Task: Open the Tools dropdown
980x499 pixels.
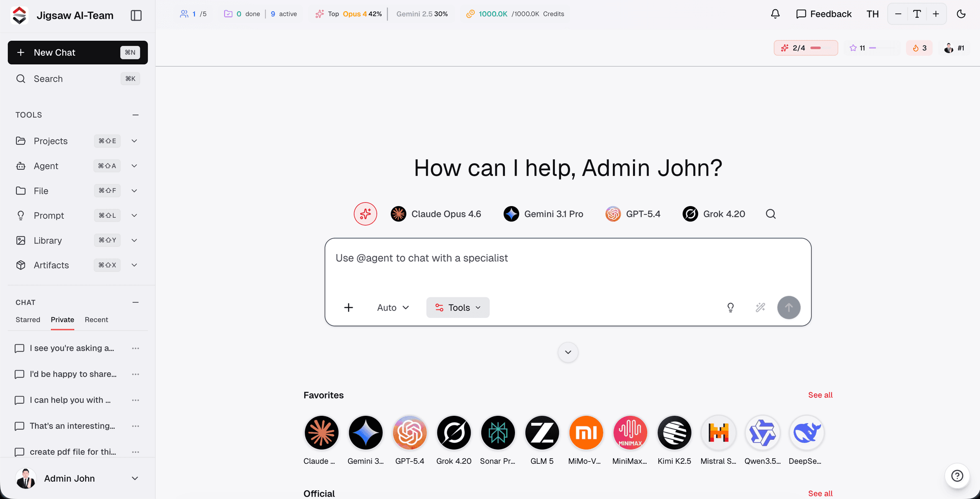Action: 458,308
